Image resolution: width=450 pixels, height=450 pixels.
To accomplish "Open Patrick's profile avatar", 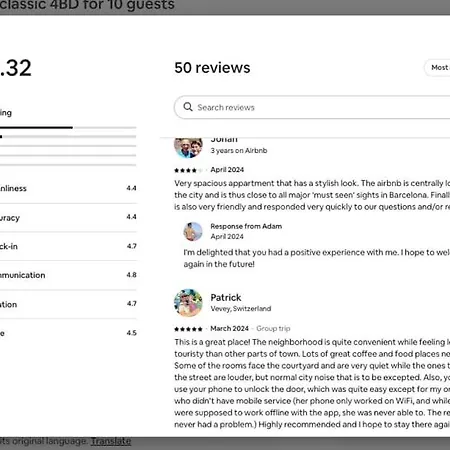I will (188, 303).
